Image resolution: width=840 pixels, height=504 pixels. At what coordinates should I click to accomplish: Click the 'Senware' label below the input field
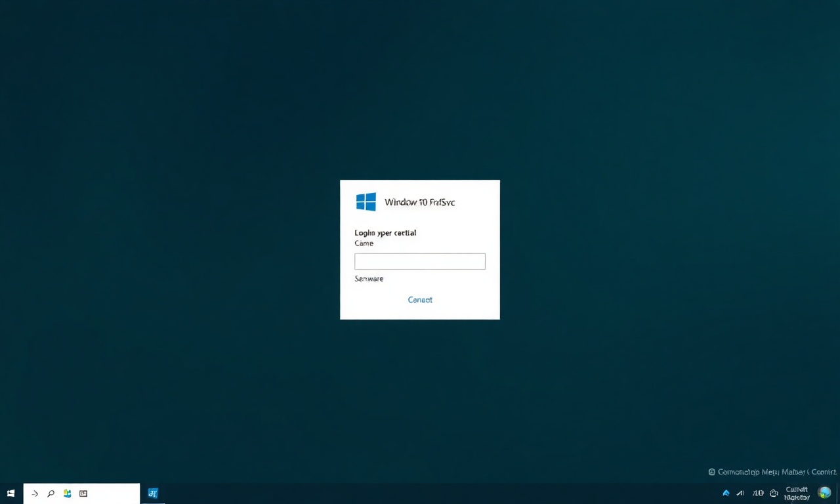coord(369,279)
